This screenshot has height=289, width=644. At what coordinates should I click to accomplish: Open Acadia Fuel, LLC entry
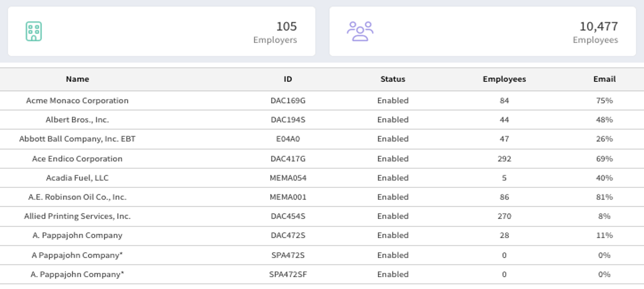(x=77, y=178)
